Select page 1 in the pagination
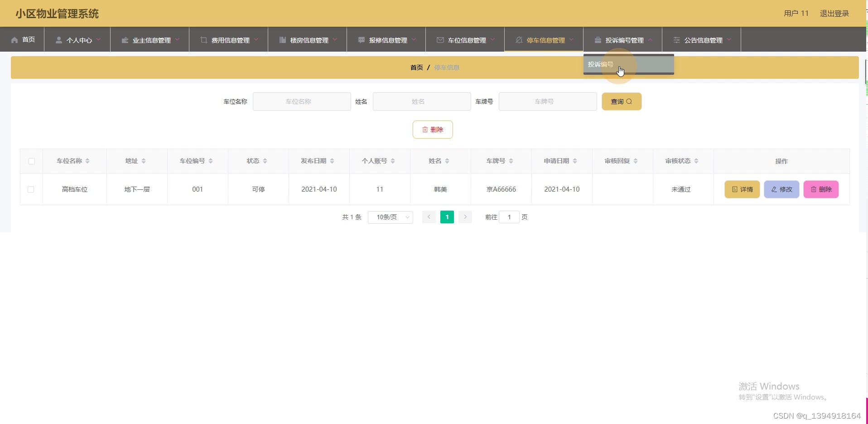 447,217
